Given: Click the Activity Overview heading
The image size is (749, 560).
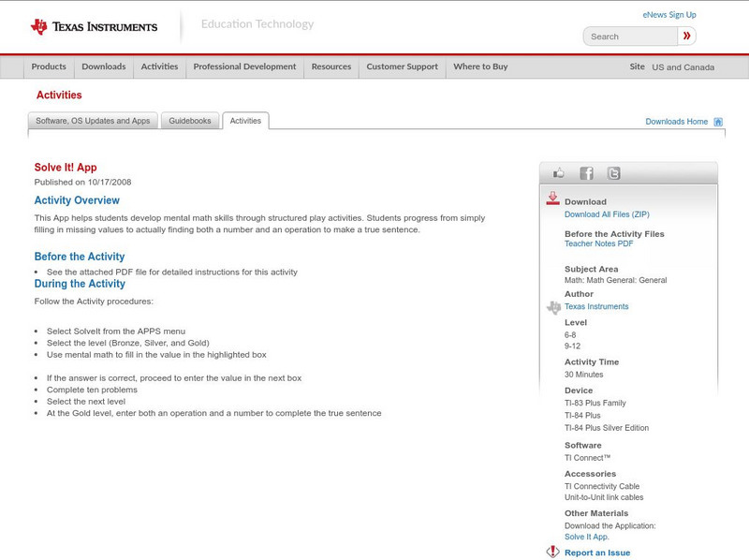Looking at the screenshot, I should pos(77,200).
